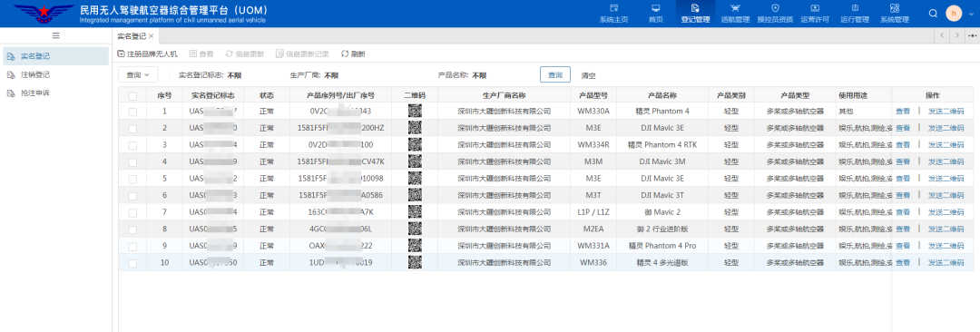Viewport: 980px width, 332px height.
Task: Open 操控员资质 shield icon
Action: pyautogui.click(x=775, y=8)
